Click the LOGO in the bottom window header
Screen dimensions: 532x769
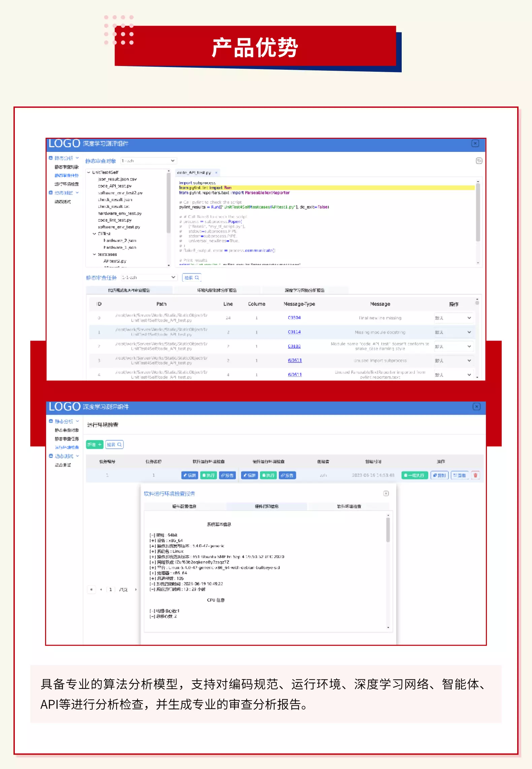pyautogui.click(x=64, y=407)
